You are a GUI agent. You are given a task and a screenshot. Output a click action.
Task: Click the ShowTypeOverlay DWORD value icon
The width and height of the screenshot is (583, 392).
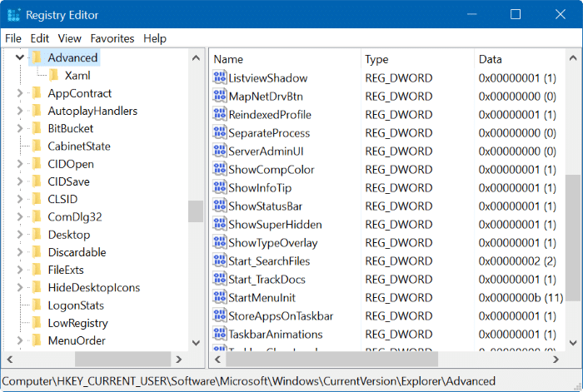(x=220, y=242)
